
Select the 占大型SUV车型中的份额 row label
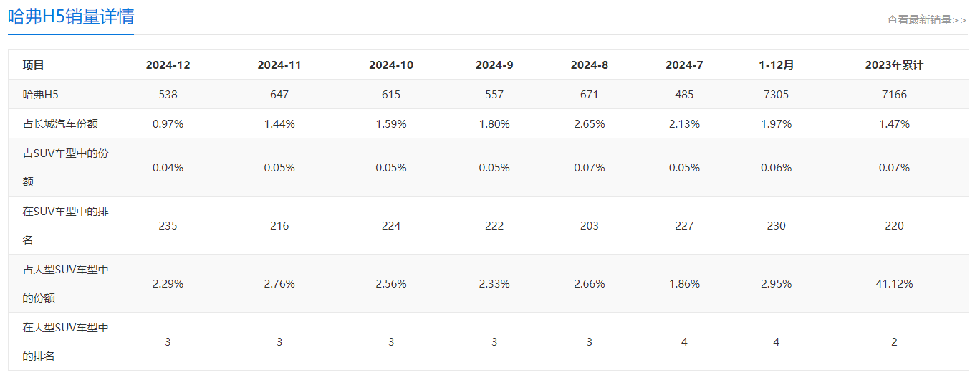click(x=65, y=284)
